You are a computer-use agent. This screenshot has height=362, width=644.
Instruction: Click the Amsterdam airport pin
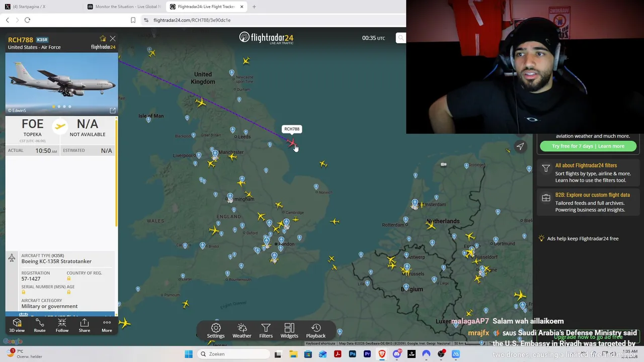(415, 203)
